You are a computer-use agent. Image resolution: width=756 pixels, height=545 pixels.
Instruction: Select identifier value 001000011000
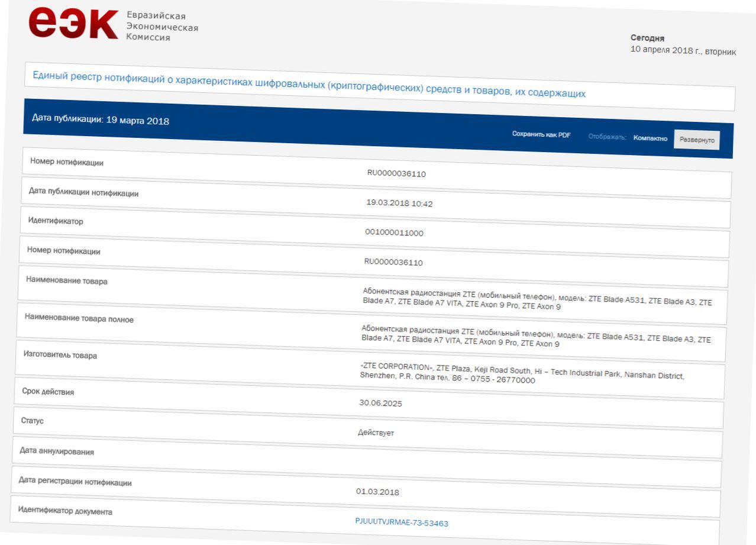click(x=394, y=233)
